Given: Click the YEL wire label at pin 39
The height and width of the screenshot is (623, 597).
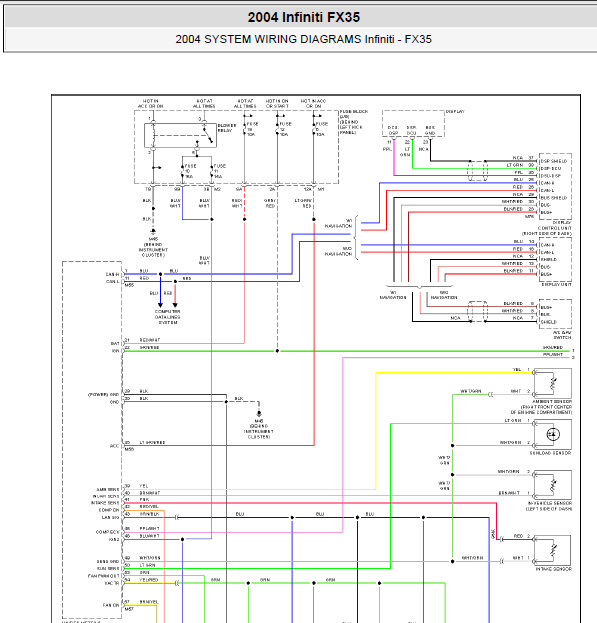Looking at the screenshot, I should [144, 486].
